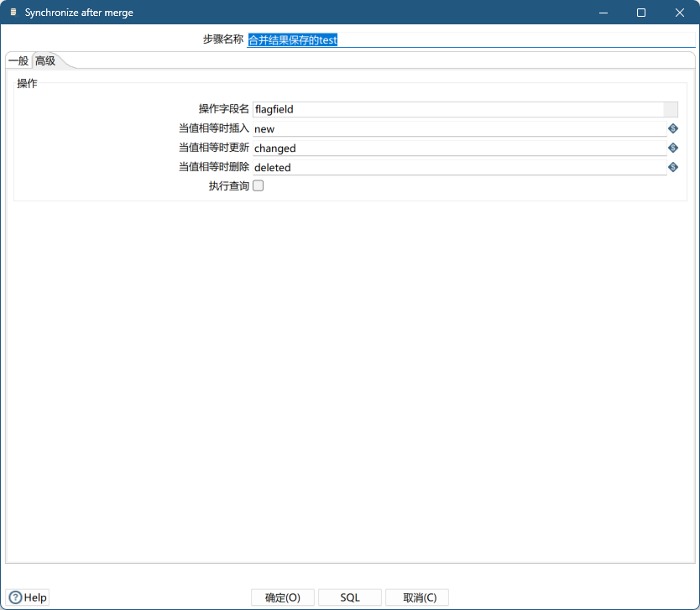Click the variable icon beside the 当值相等时更新 field

672,148
